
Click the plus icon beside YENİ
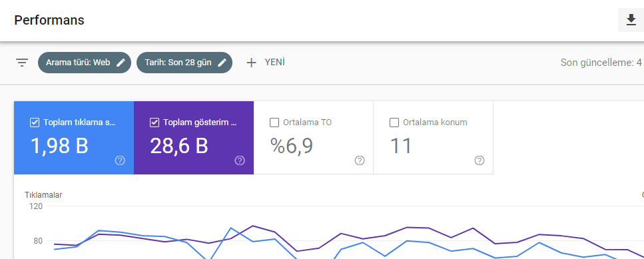[251, 63]
